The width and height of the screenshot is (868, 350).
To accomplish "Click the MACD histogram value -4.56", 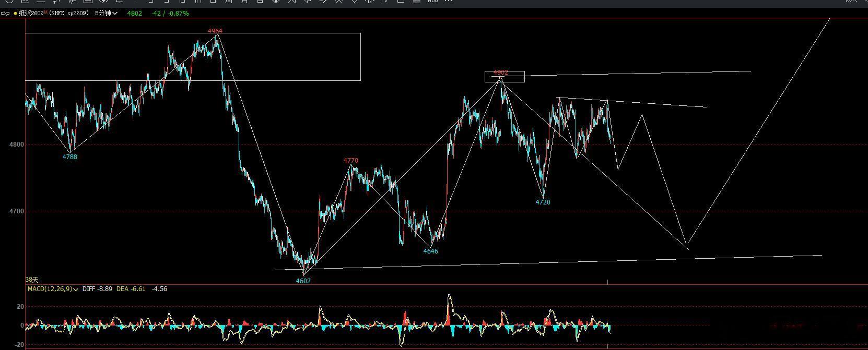I will click(x=159, y=289).
